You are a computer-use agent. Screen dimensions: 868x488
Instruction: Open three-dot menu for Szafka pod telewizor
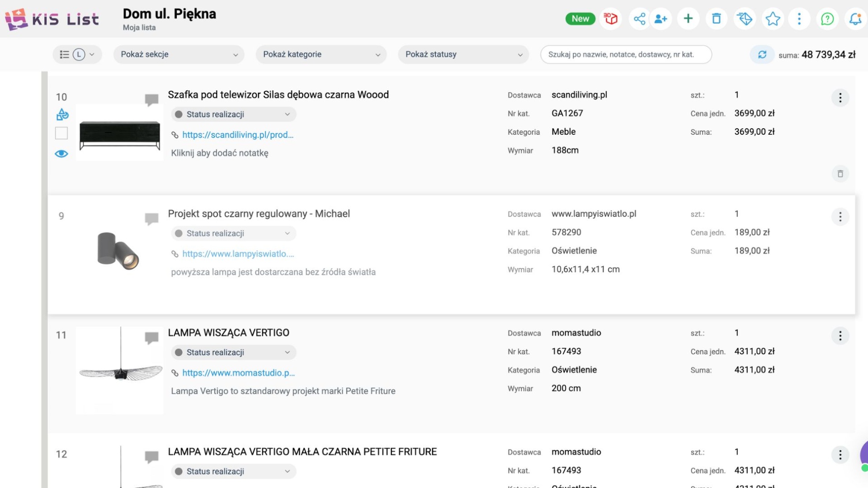tap(840, 98)
